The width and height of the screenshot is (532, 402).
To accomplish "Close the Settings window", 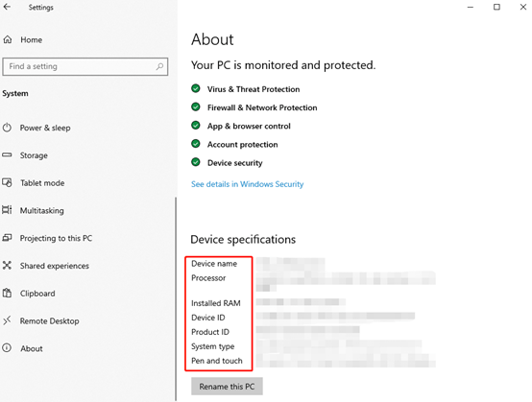I will (523, 7).
